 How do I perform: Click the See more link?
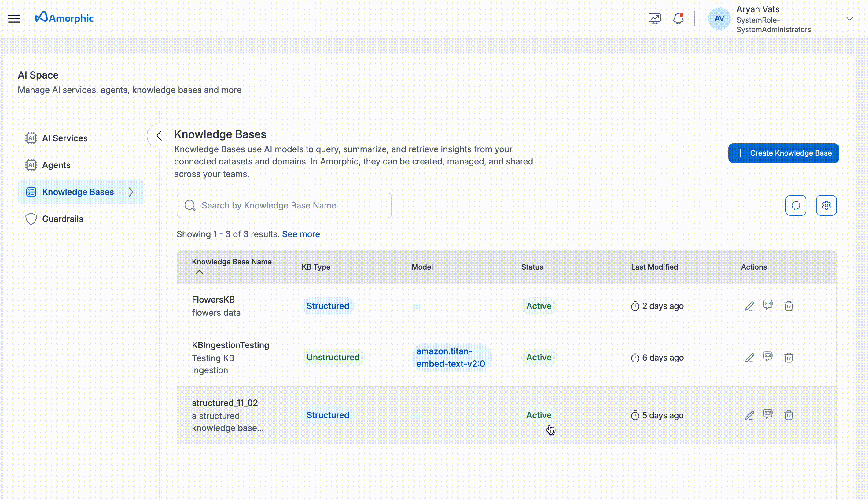[301, 234]
